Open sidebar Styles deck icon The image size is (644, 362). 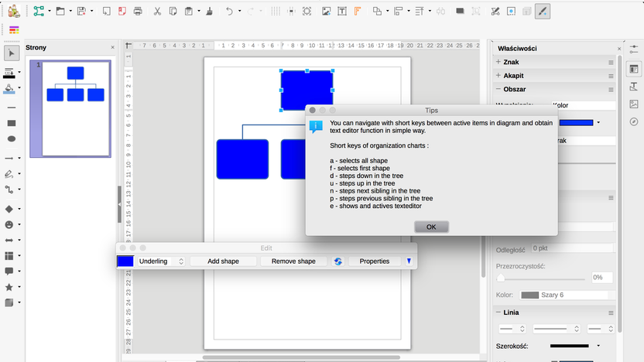634,87
